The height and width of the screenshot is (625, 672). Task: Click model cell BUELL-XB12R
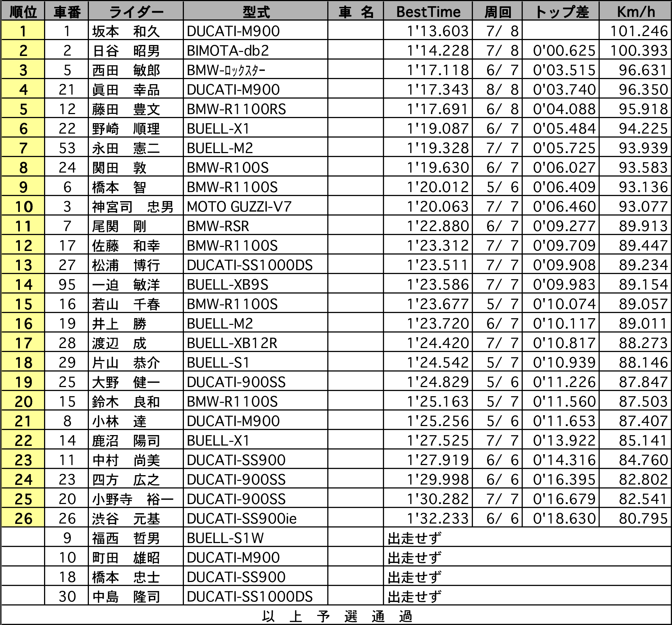click(232, 343)
